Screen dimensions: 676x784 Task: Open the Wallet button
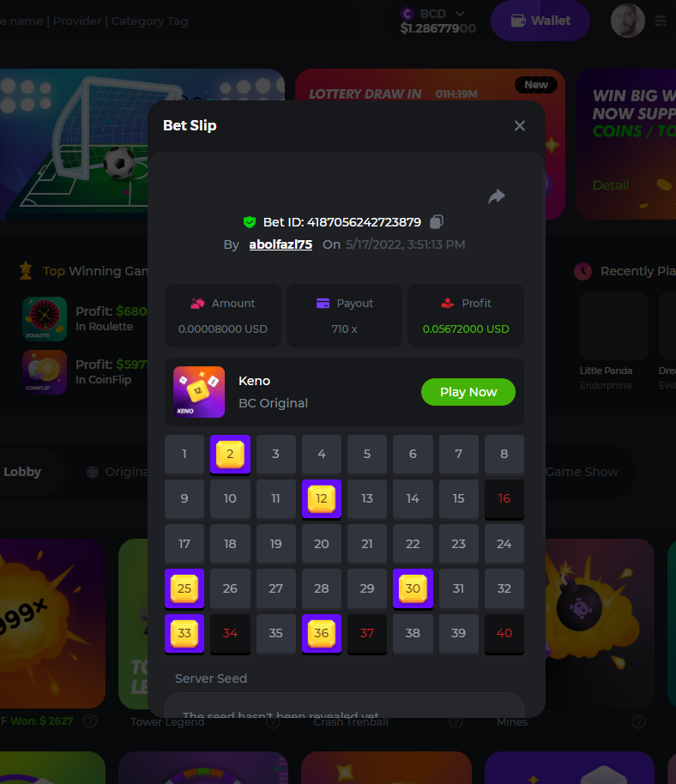[x=540, y=21]
